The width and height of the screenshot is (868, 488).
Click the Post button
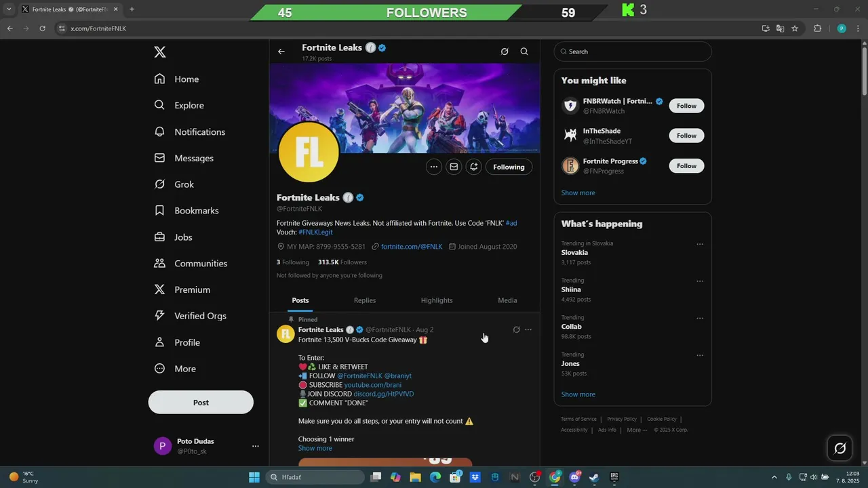tap(201, 403)
